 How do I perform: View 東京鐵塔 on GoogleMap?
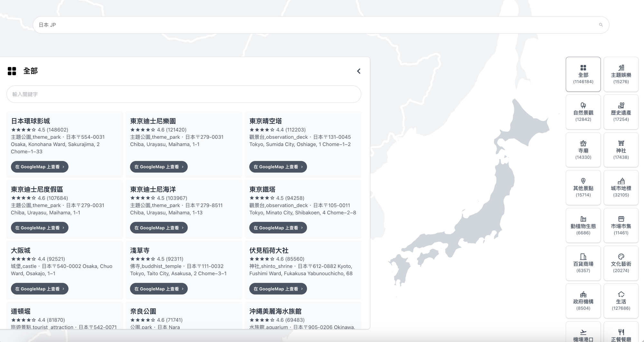278,228
